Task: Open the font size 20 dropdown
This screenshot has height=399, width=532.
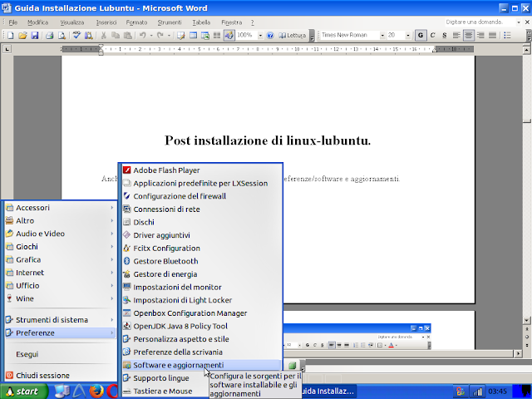Action: [x=408, y=35]
